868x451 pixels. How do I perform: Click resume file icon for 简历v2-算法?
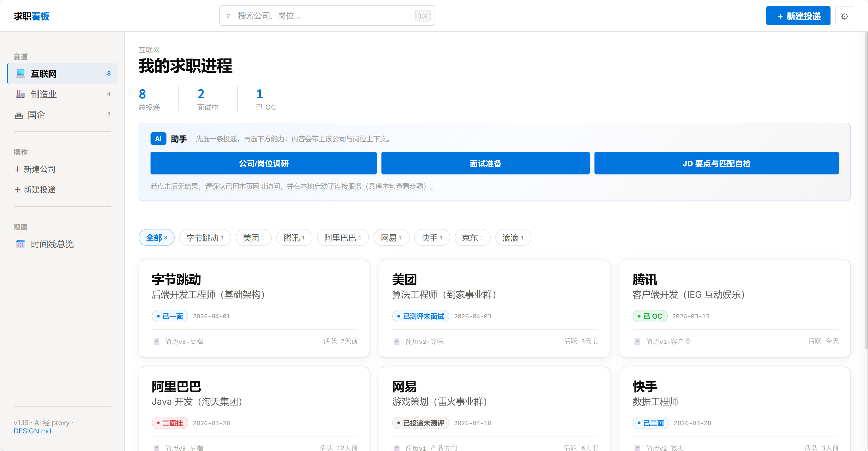point(397,341)
